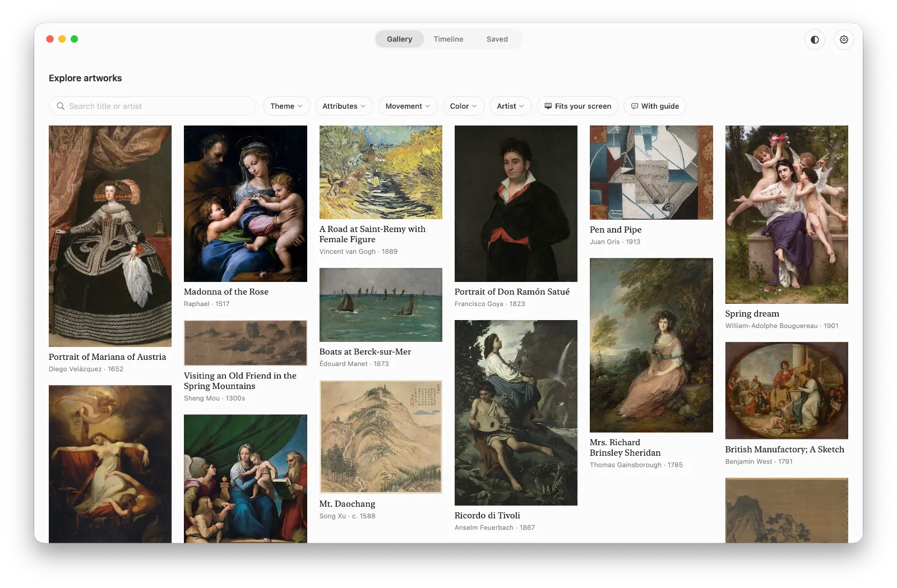Click 'Édouard Manet · 1873' caption
897x588 pixels.
[x=354, y=364]
